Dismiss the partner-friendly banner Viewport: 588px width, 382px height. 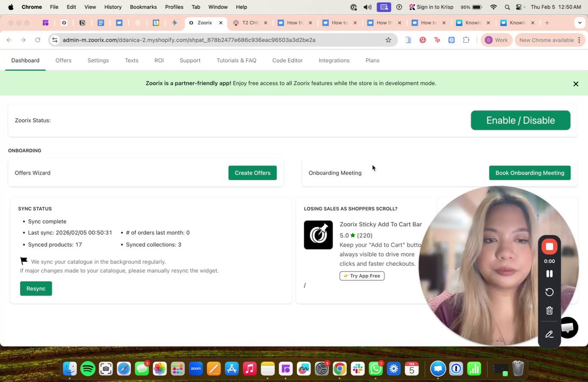tap(576, 84)
